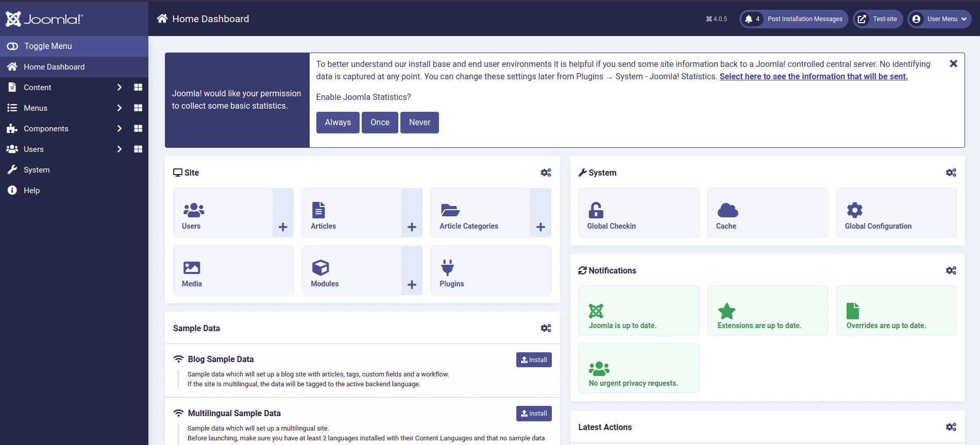Open the Menus sidebar item
Screen dimensions: 980x445
click(x=36, y=108)
